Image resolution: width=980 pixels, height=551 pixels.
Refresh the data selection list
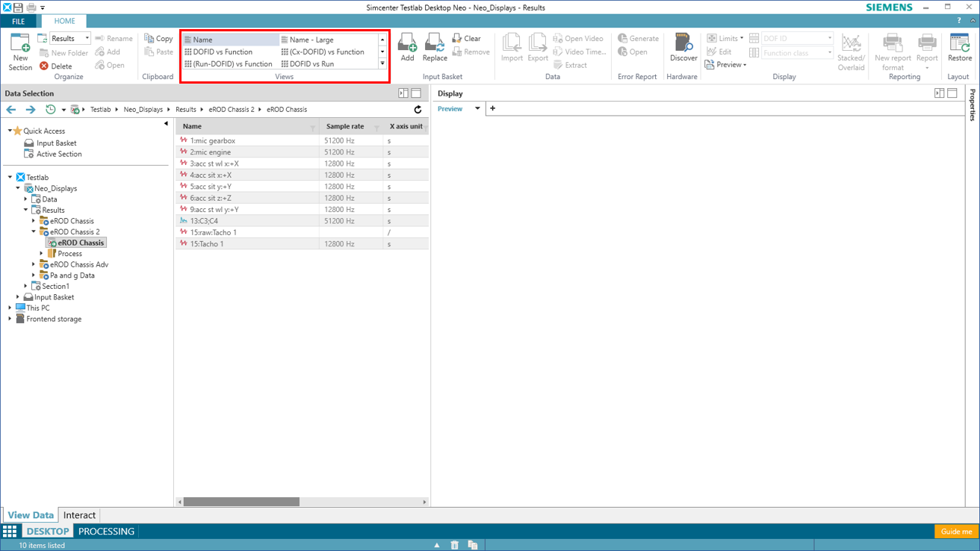pos(418,110)
